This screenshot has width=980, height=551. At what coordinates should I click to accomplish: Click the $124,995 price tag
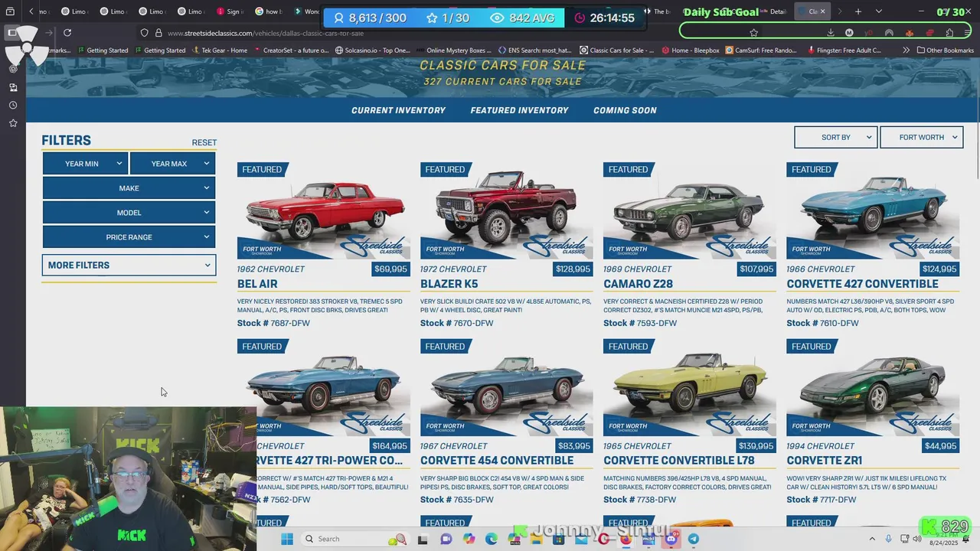pos(939,269)
